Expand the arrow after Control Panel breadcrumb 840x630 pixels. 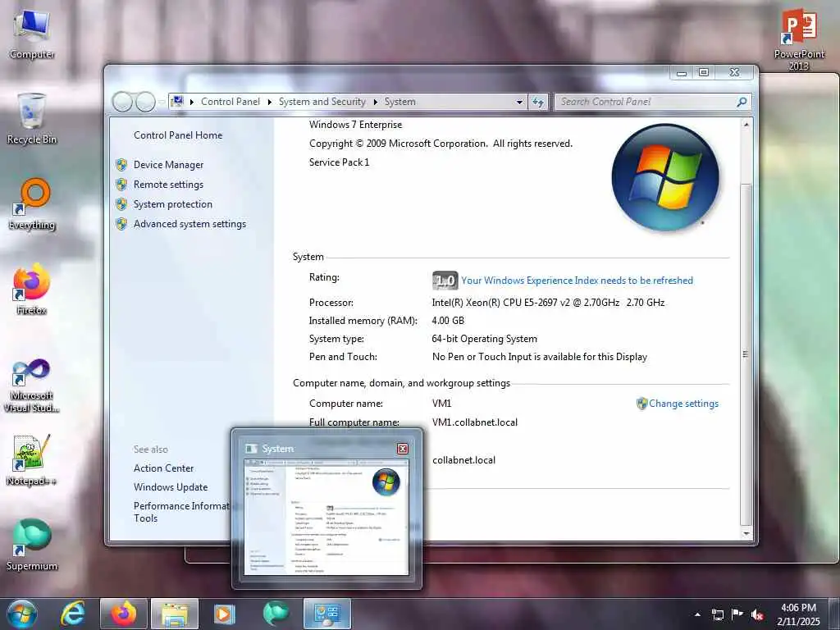pos(269,102)
